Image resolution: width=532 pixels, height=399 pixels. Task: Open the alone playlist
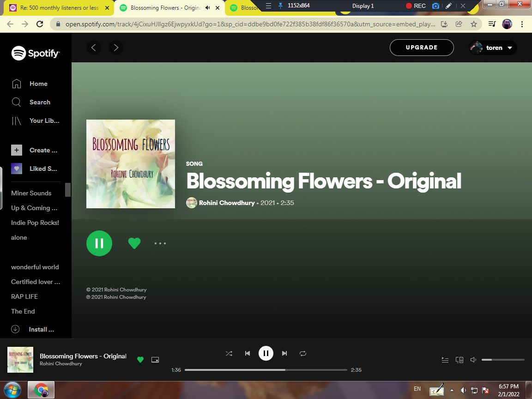pyautogui.click(x=19, y=237)
